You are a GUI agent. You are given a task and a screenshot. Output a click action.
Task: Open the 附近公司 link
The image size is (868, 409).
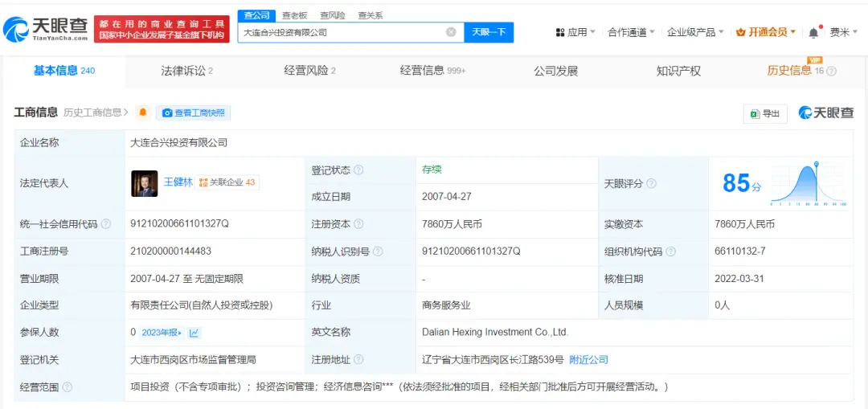click(x=588, y=359)
